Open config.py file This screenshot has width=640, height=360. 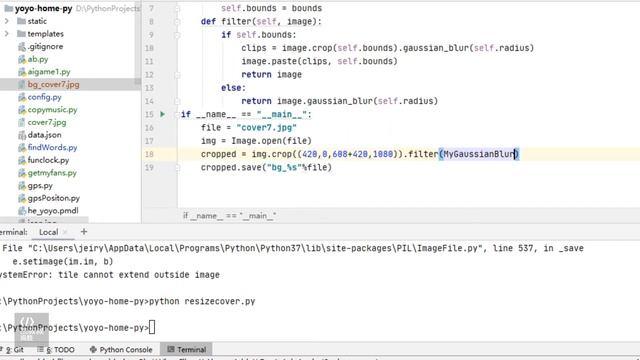(x=44, y=97)
